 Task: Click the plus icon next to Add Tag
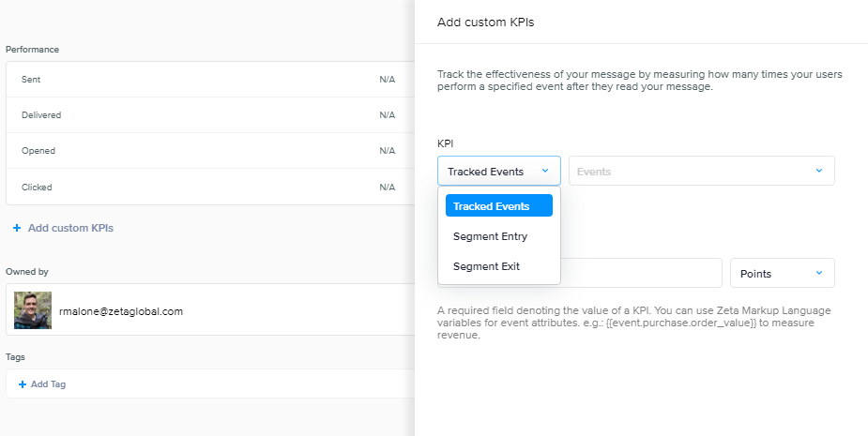(x=22, y=384)
